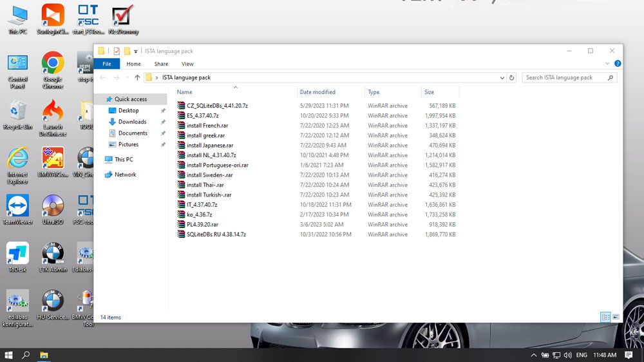The width and height of the screenshot is (644, 362).
Task: Open the 11:48 AM taskbar clock
Action: click(605, 355)
